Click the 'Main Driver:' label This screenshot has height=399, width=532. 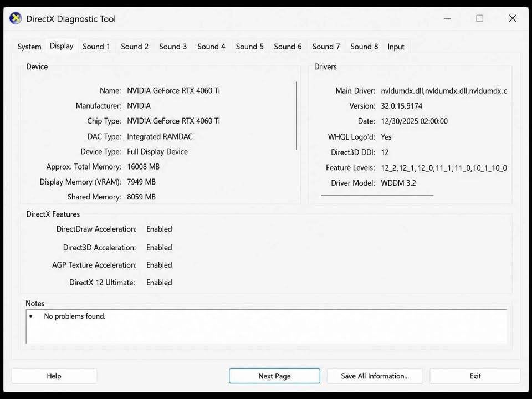(355, 91)
